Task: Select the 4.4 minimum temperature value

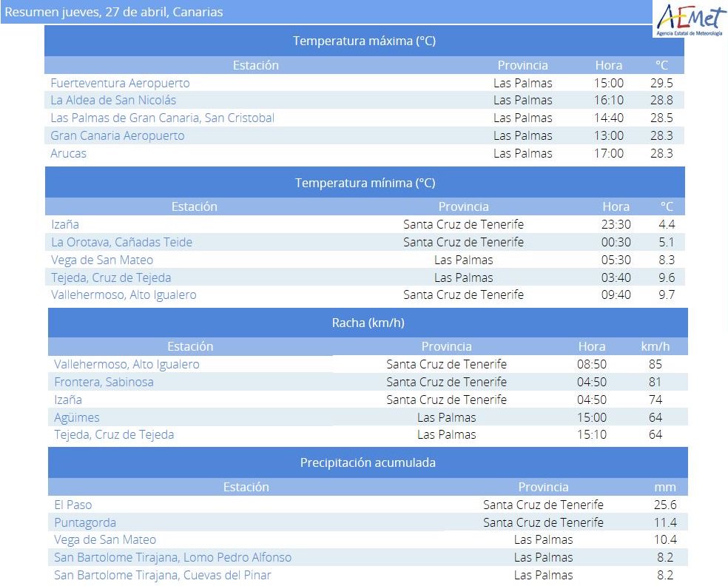Action: click(667, 224)
